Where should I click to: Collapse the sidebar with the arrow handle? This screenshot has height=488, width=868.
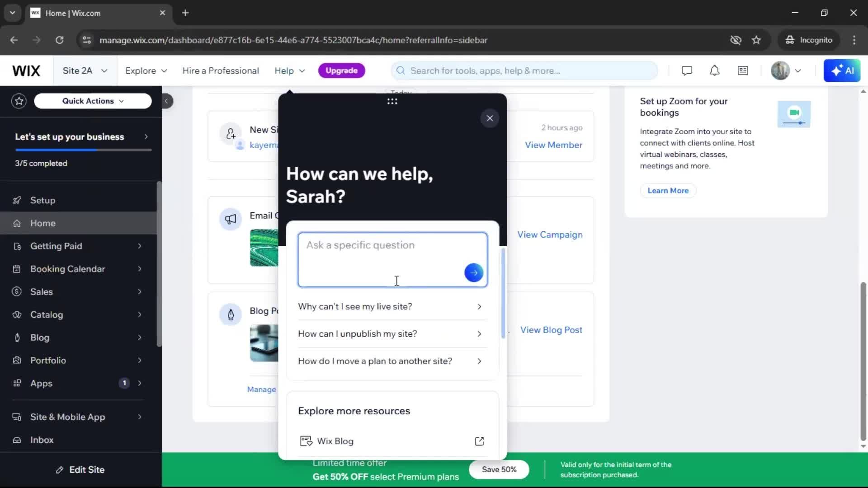[x=166, y=101]
